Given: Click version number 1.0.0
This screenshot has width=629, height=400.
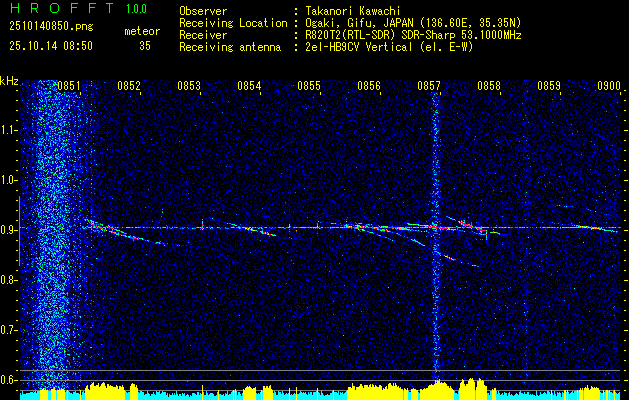Looking at the screenshot, I should (136, 8).
